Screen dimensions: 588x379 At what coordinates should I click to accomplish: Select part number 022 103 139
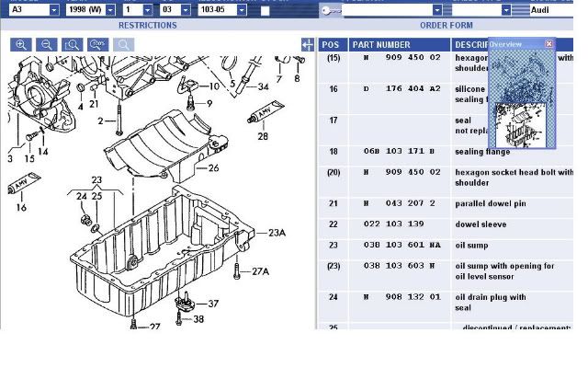pyautogui.click(x=394, y=224)
